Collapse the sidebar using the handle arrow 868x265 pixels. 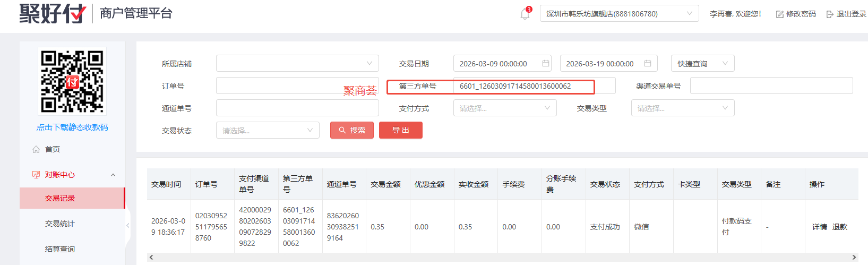[x=128, y=226]
